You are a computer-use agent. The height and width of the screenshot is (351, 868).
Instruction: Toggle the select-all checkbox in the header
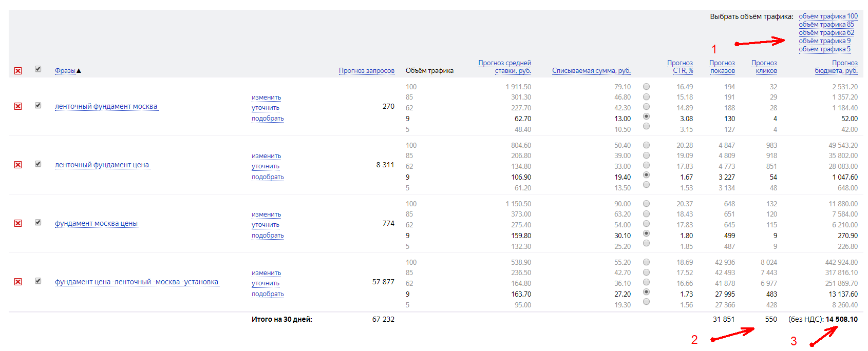(38, 69)
